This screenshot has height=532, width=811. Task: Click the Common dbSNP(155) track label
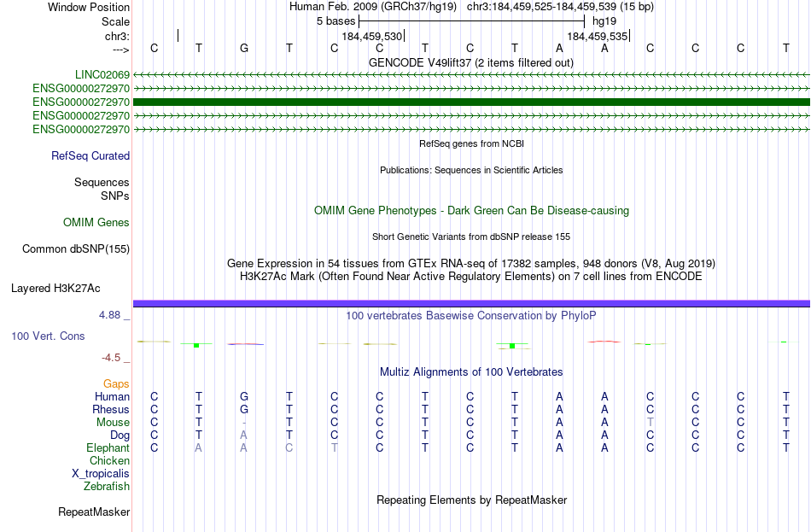tap(75, 249)
